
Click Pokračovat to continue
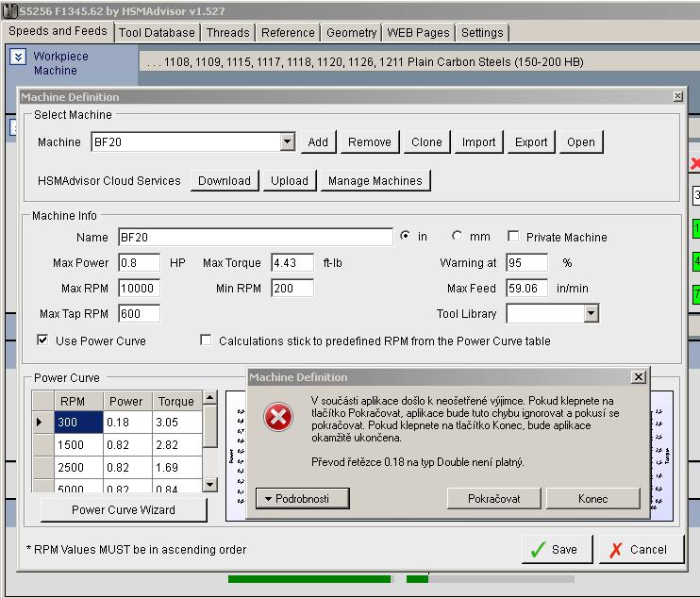coord(493,498)
